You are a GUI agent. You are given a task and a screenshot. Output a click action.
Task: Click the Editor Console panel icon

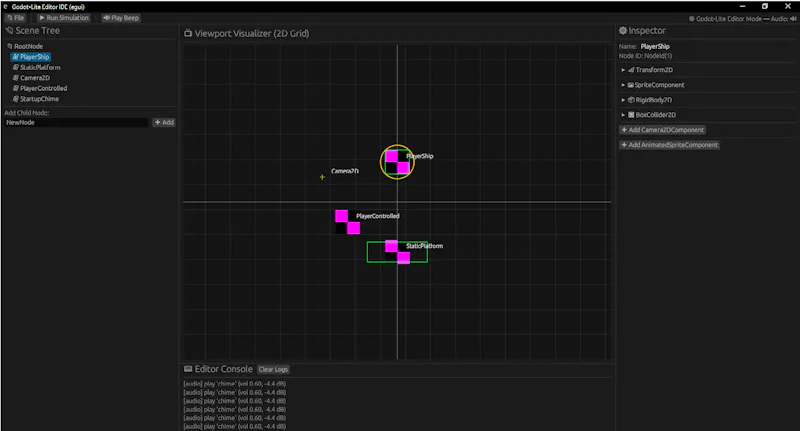coord(188,369)
